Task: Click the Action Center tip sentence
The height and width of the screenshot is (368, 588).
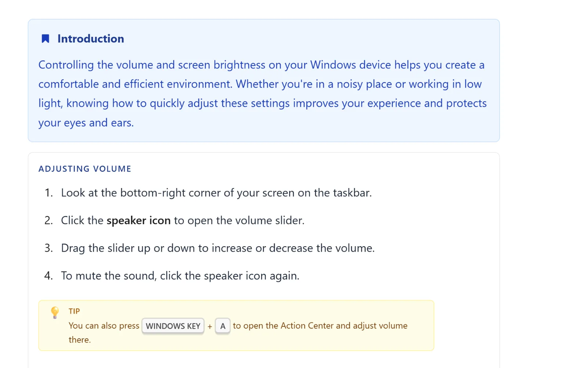Action: pyautogui.click(x=238, y=333)
